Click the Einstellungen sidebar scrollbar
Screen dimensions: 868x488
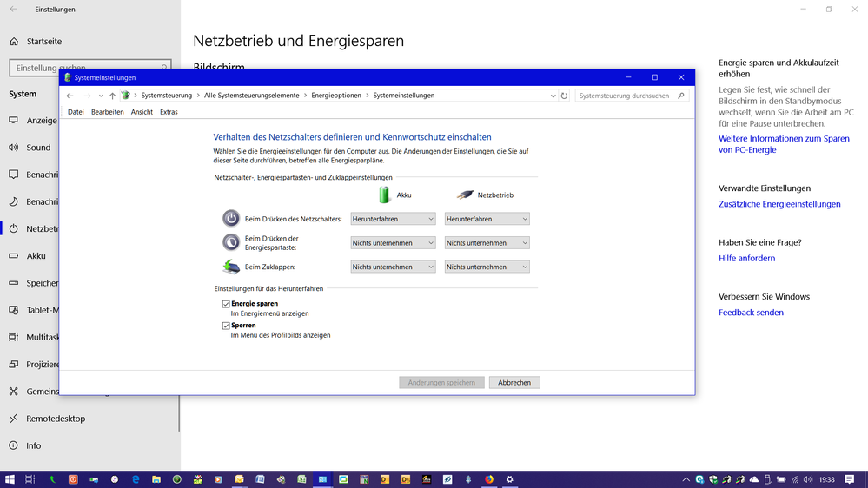tap(179, 412)
